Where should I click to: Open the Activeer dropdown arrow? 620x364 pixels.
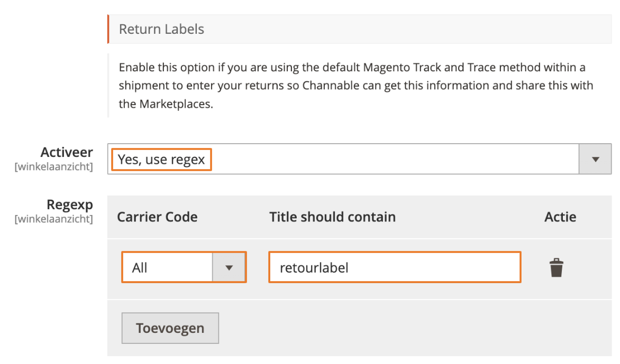[595, 159]
